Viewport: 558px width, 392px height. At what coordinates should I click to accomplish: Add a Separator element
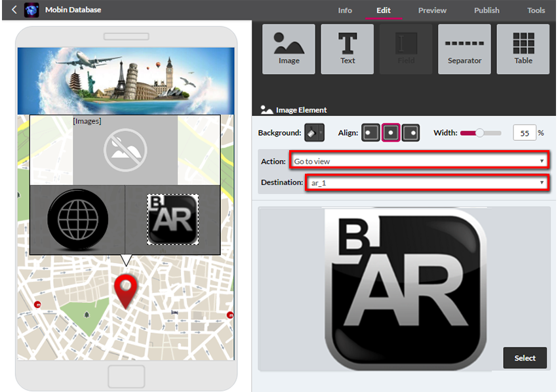[x=464, y=49]
